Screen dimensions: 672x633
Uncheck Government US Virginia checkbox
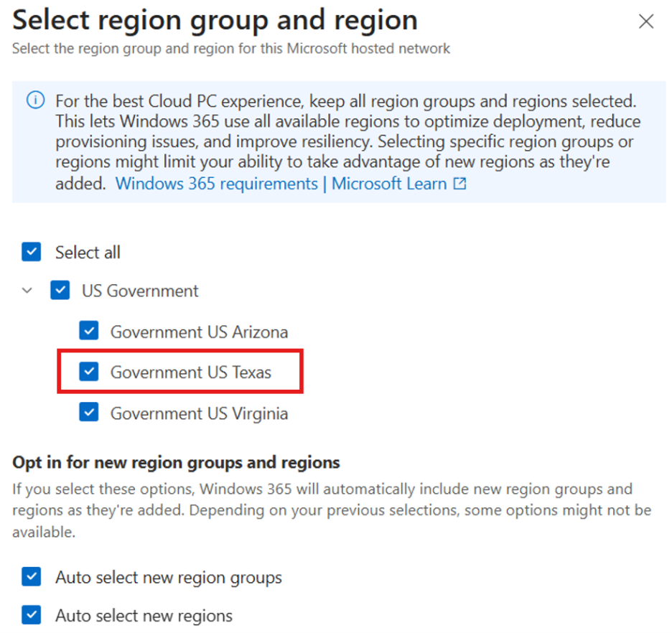(x=88, y=413)
